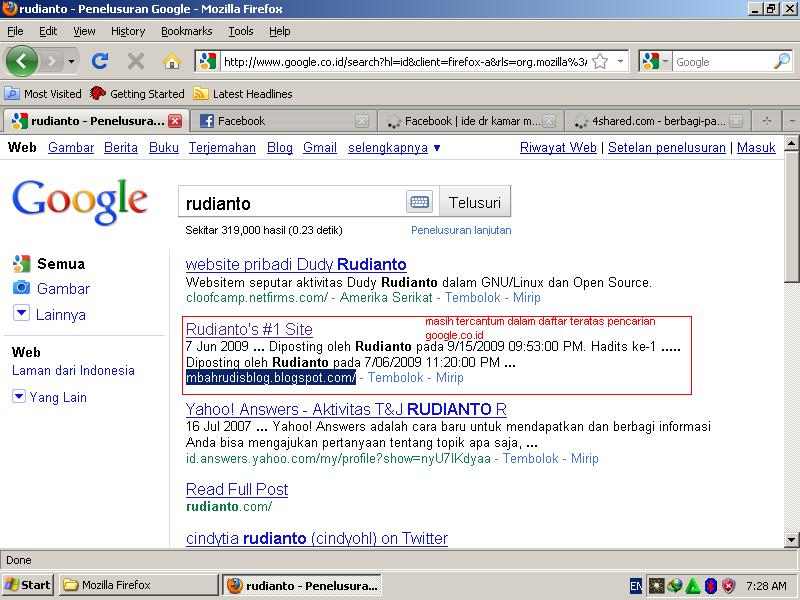
Task: Open the Buku link
Action: [x=164, y=147]
